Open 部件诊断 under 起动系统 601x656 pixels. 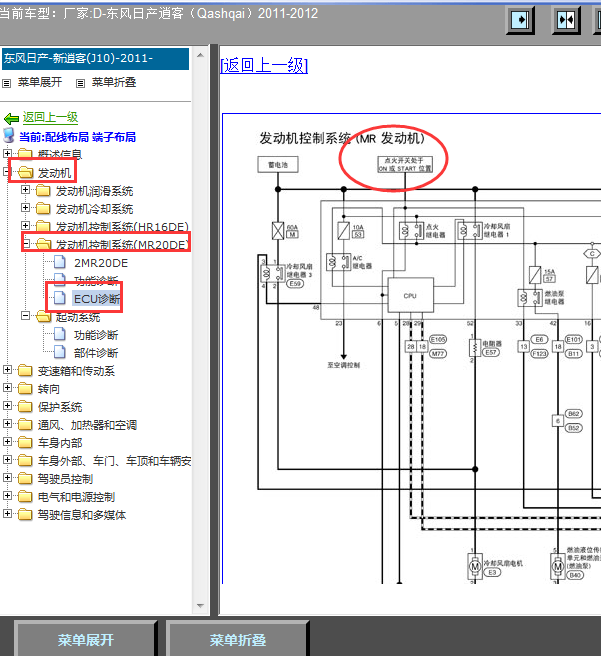click(x=96, y=353)
